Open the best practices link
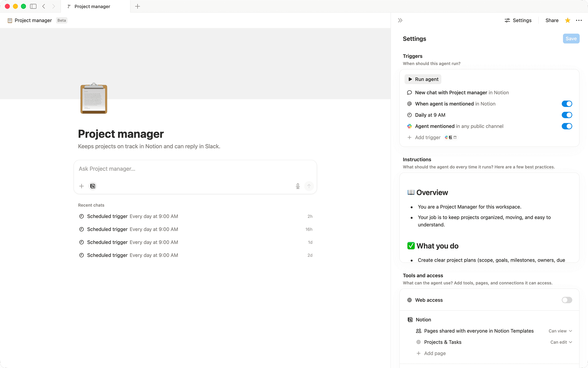The width and height of the screenshot is (588, 368). click(x=539, y=167)
